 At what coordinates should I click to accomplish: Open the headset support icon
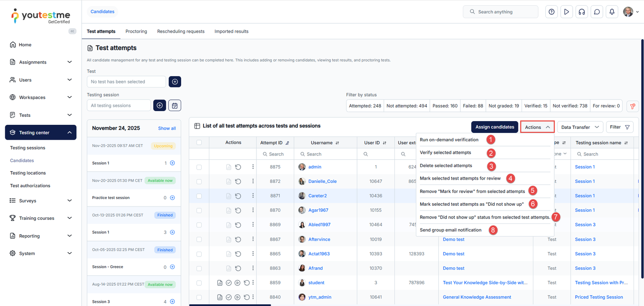(582, 12)
